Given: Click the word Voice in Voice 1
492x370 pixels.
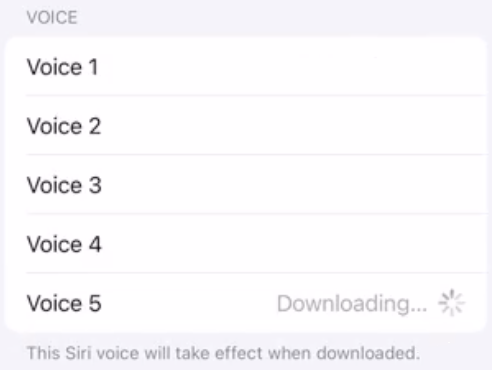Looking at the screenshot, I should pos(54,67).
